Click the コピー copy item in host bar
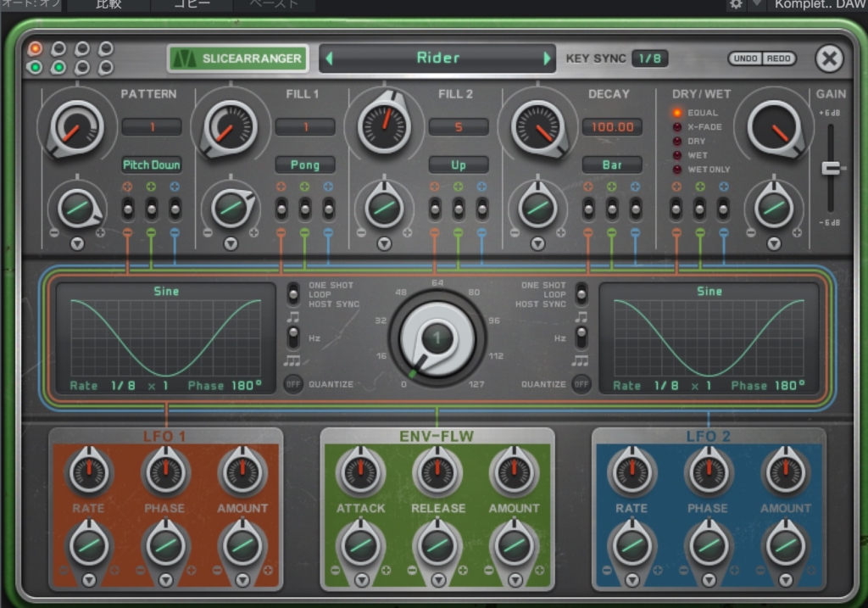 pyautogui.click(x=192, y=4)
